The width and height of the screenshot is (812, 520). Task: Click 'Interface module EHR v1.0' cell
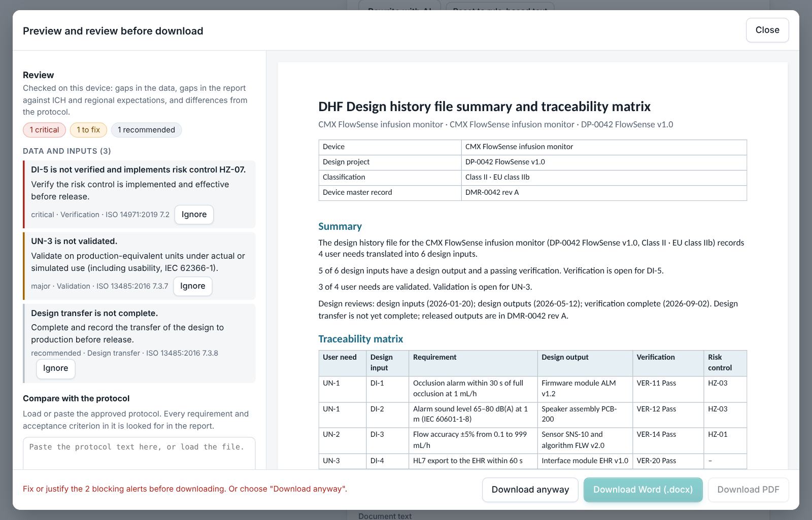(x=585, y=461)
